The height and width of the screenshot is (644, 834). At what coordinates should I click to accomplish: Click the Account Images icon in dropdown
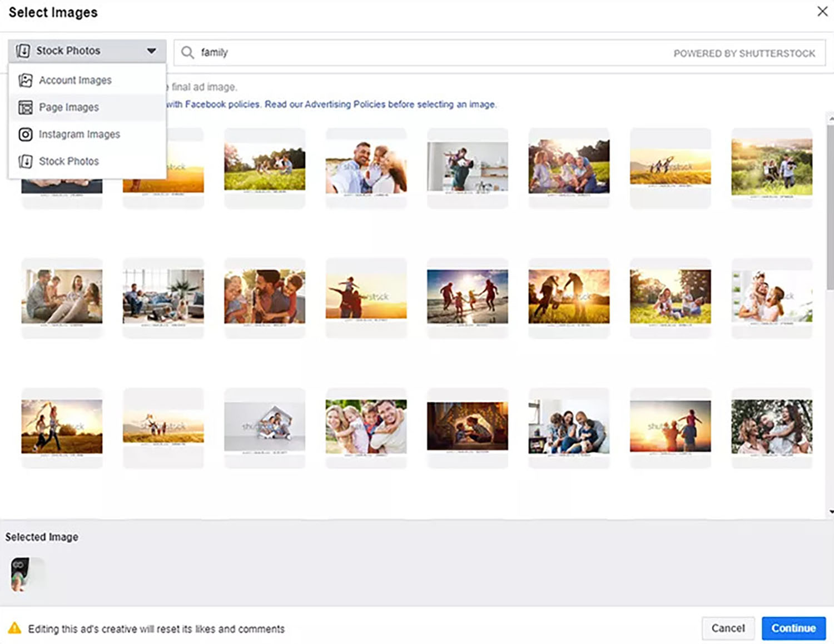click(x=26, y=81)
